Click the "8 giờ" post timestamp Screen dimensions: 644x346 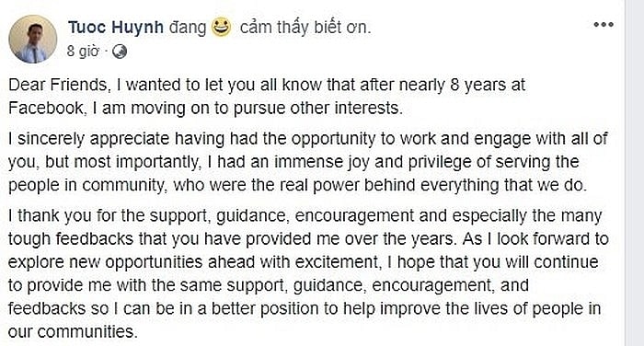(x=83, y=52)
